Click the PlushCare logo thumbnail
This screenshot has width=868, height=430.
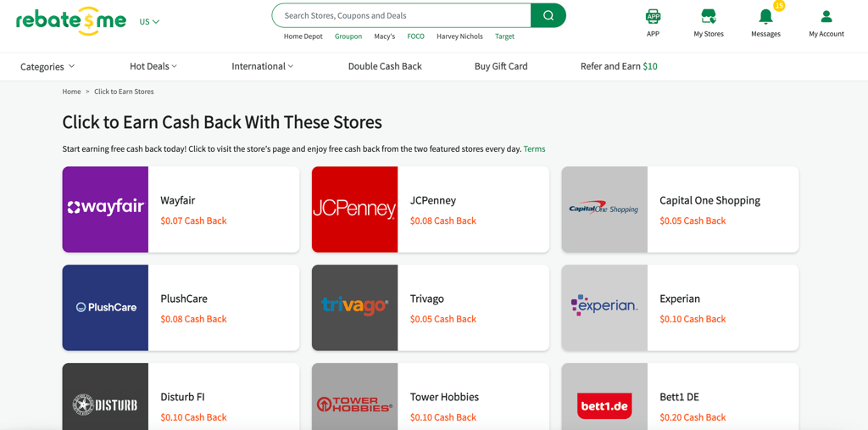click(105, 308)
